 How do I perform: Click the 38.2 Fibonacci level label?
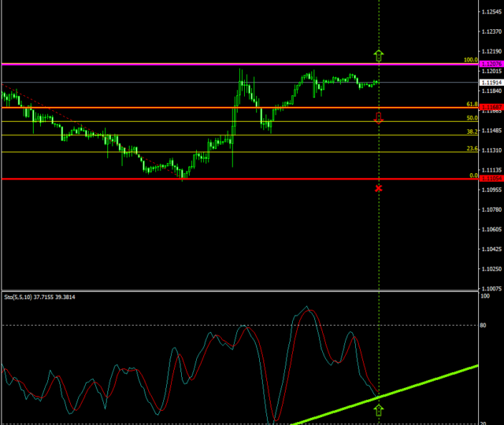point(472,132)
